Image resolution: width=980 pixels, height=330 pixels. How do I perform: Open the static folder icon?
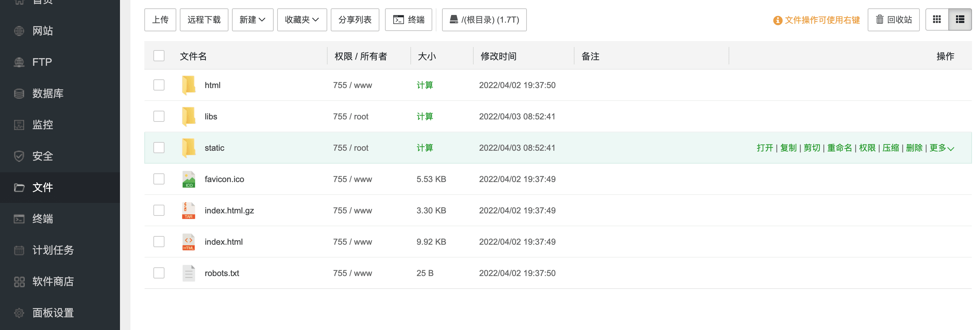tap(189, 148)
